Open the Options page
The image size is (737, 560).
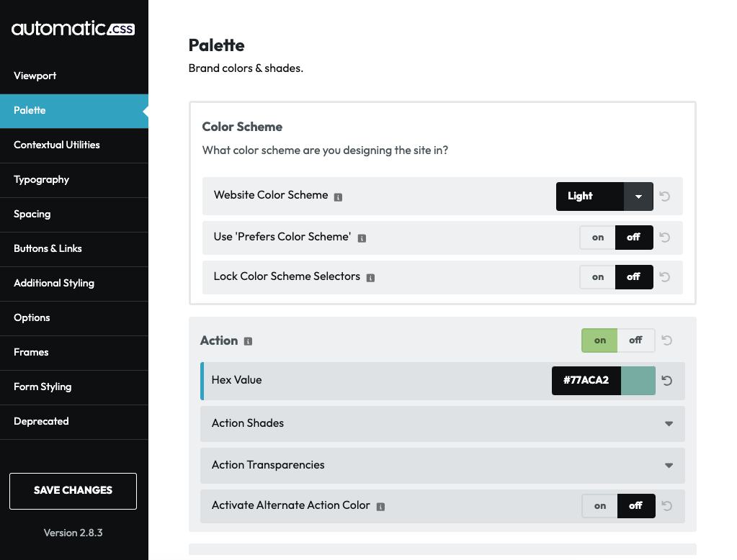click(x=74, y=318)
